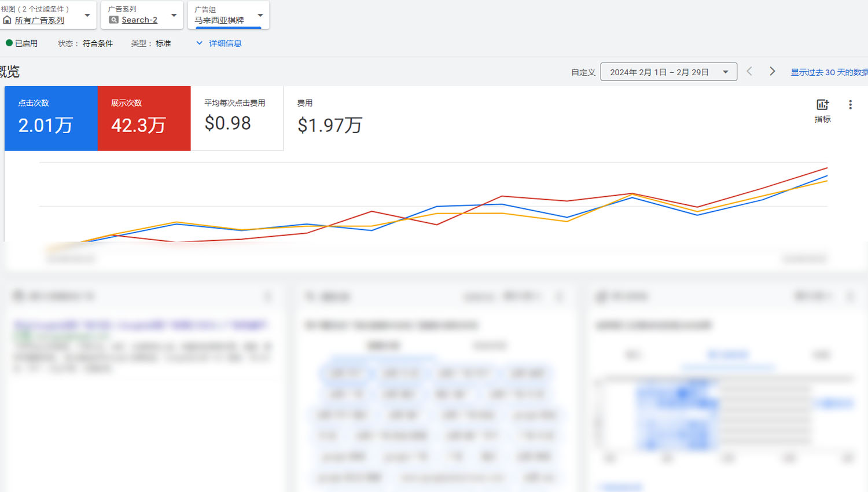The height and width of the screenshot is (492, 868).
Task: Click the search campaign icon next to Search-2
Action: 114,20
